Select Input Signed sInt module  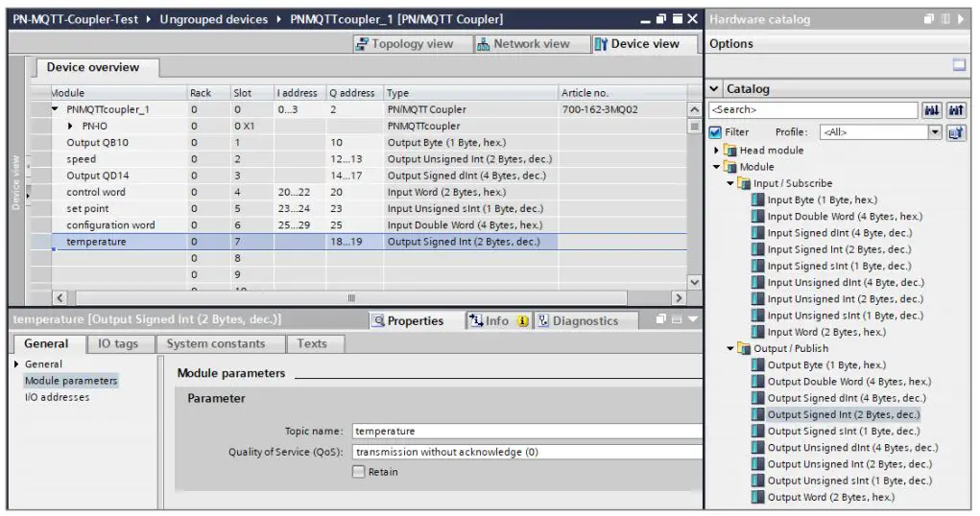click(x=839, y=266)
